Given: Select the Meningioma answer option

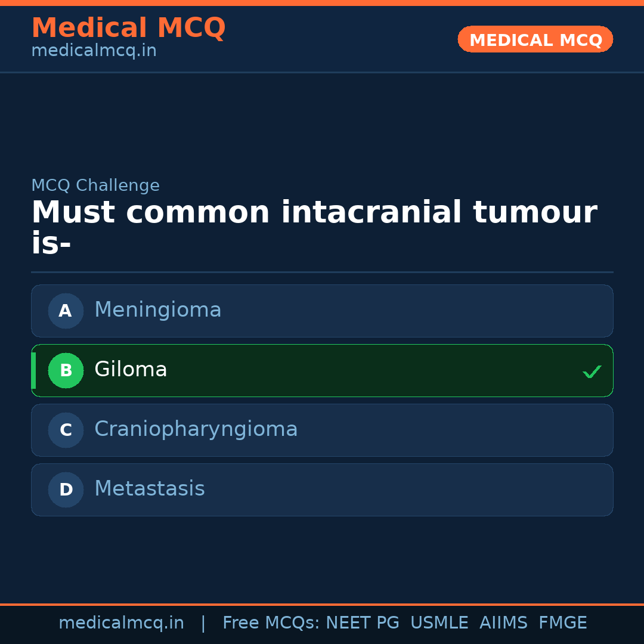Looking at the screenshot, I should coord(322,311).
